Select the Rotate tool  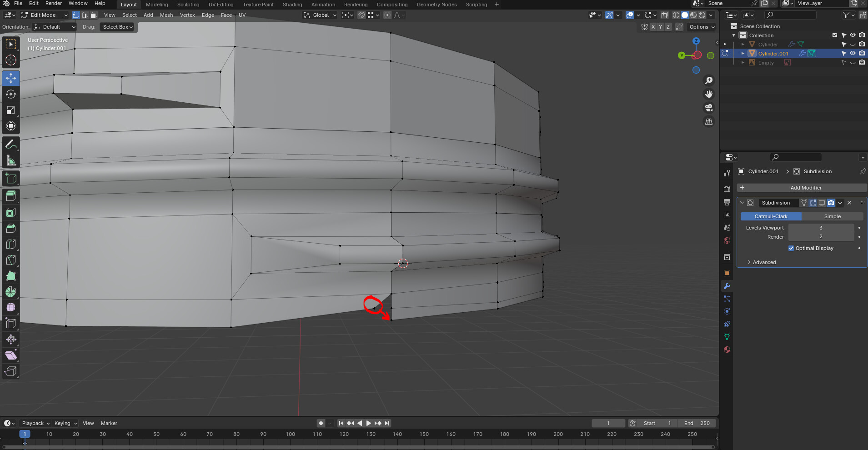(x=11, y=94)
